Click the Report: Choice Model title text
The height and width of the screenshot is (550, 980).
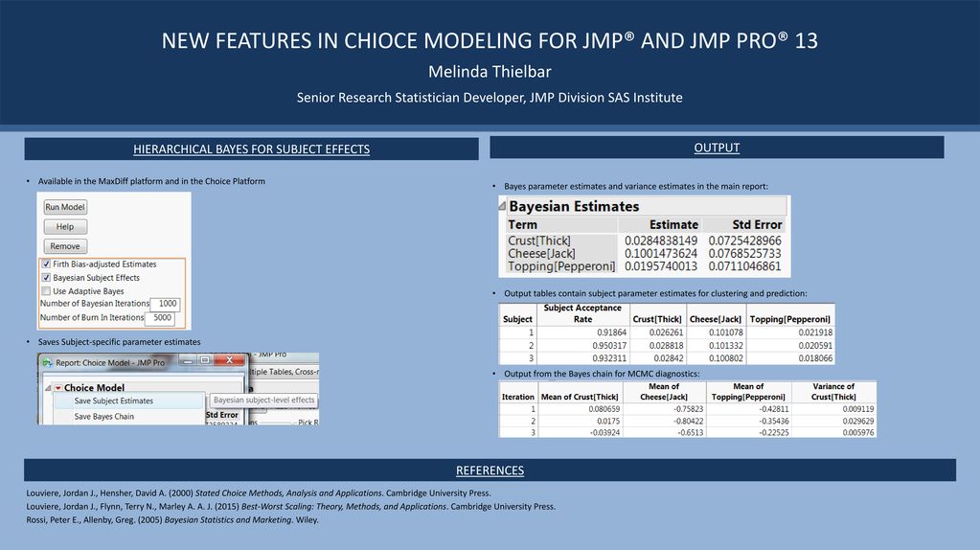110,362
